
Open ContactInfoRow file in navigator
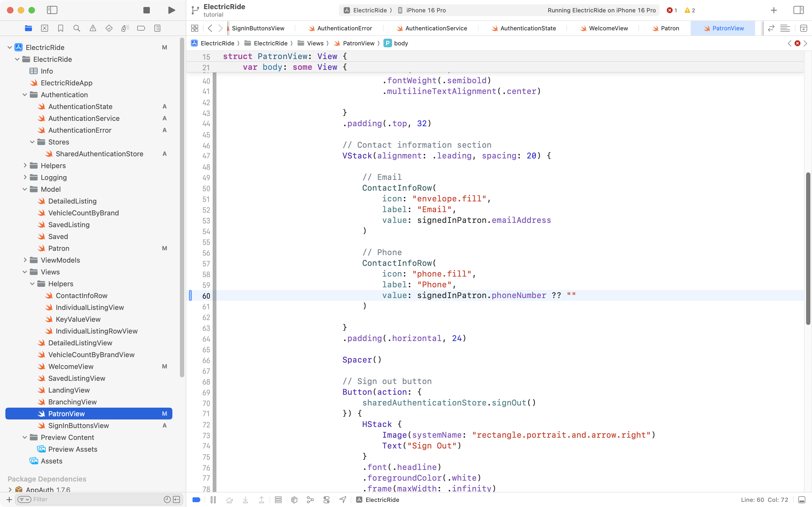pyautogui.click(x=81, y=295)
